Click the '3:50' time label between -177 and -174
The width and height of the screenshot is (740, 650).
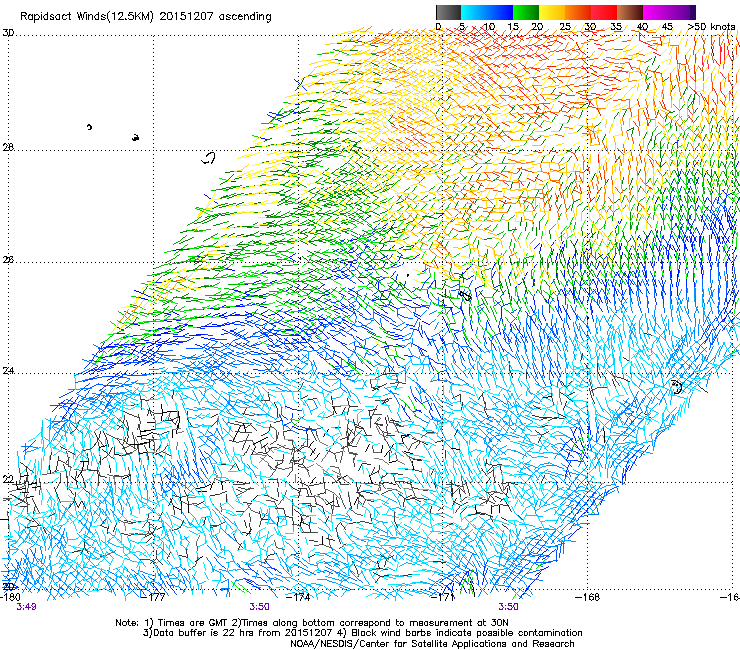click(260, 607)
